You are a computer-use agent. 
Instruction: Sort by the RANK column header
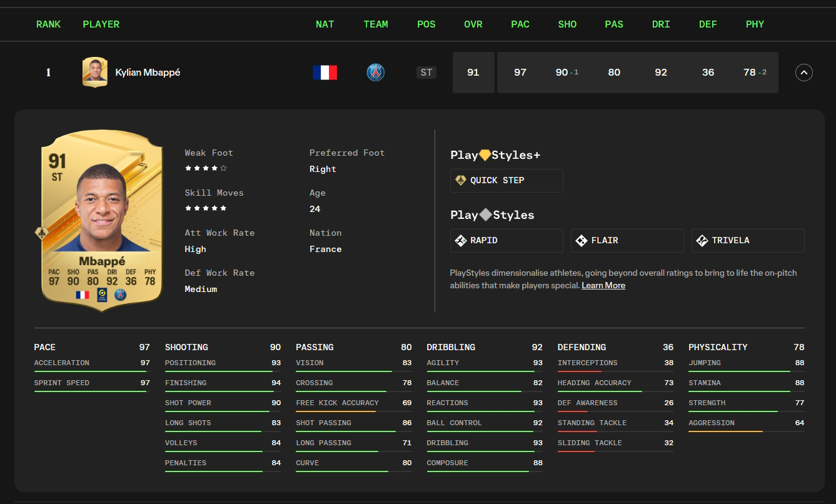pyautogui.click(x=49, y=24)
